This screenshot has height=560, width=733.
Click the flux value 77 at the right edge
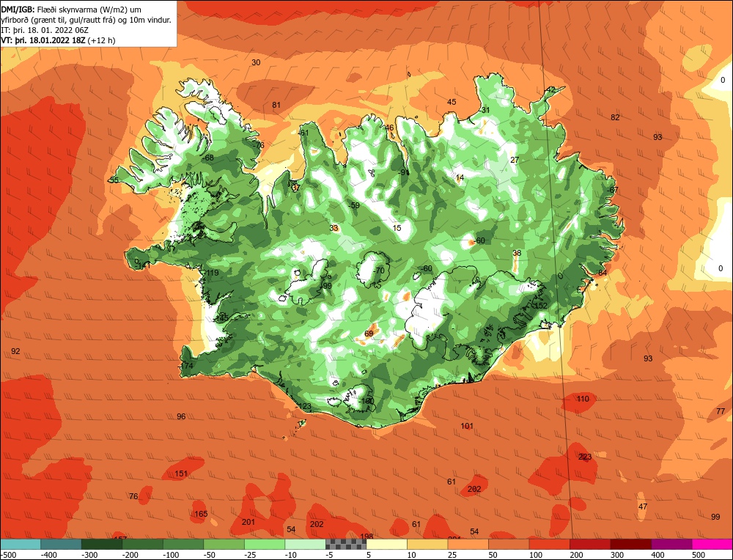721,411
